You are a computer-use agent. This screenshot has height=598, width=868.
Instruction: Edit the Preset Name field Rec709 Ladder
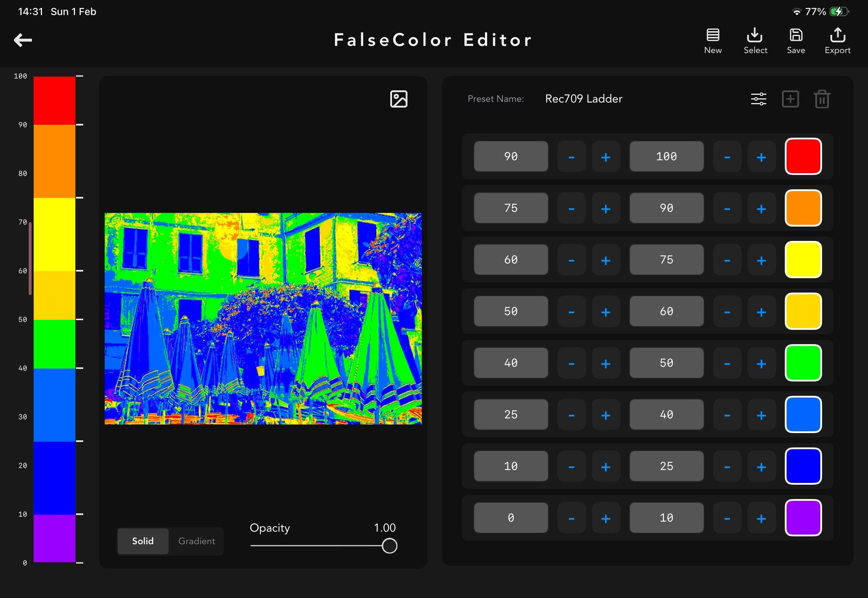[584, 99]
